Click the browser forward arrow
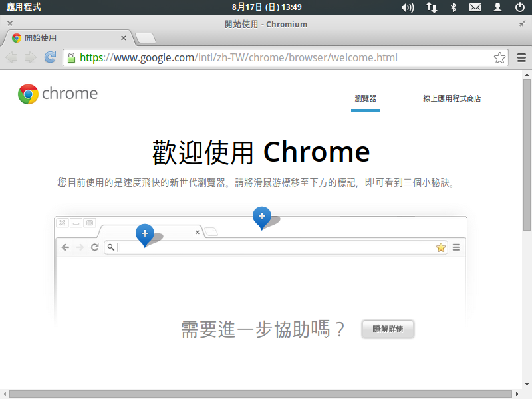Image resolution: width=532 pixels, height=399 pixels. click(x=31, y=57)
